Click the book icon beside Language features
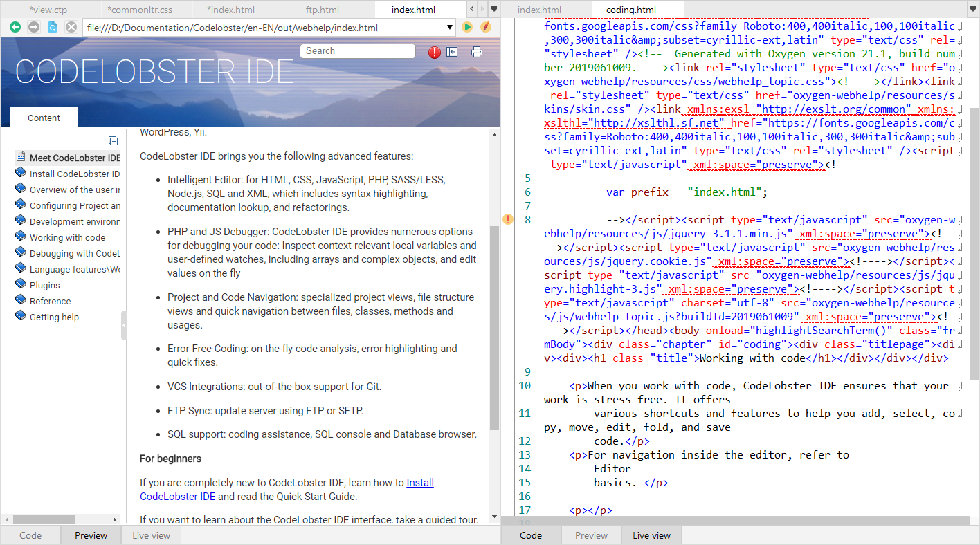This screenshot has width=980, height=545. [x=21, y=268]
